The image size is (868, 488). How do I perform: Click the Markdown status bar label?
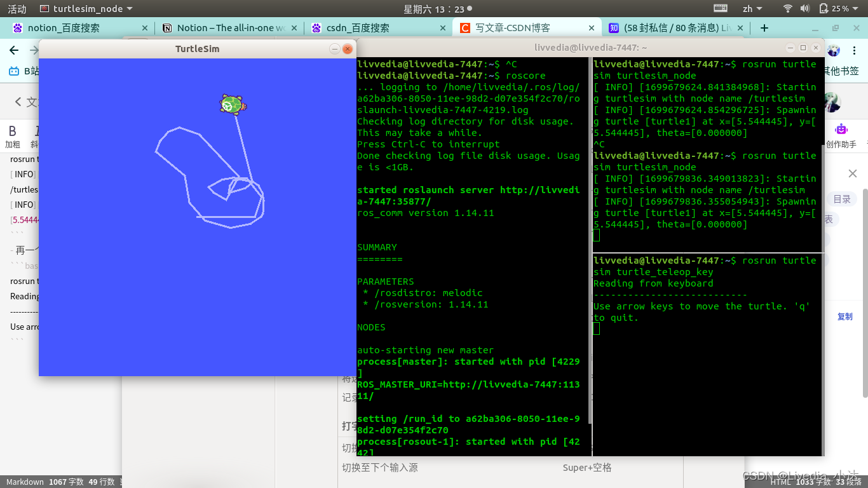pos(25,482)
